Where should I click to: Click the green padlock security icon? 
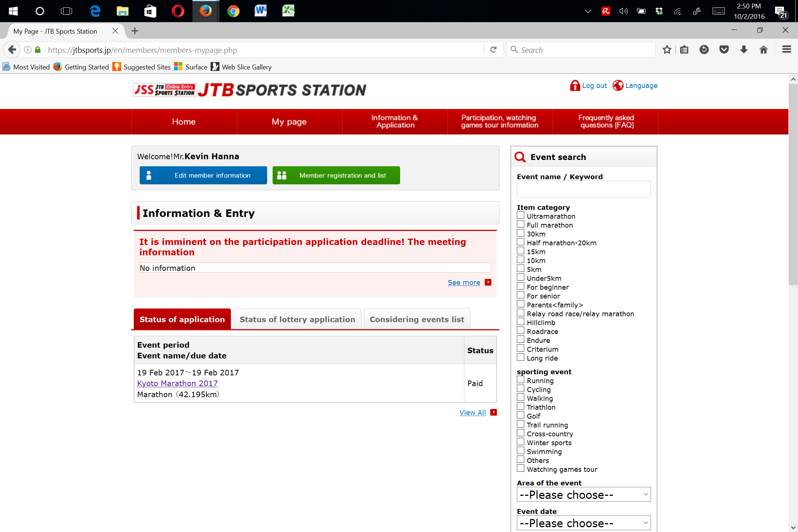click(x=38, y=50)
